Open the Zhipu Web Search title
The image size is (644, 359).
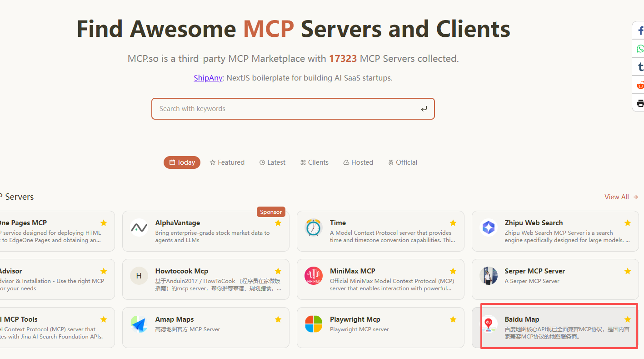[x=534, y=223]
